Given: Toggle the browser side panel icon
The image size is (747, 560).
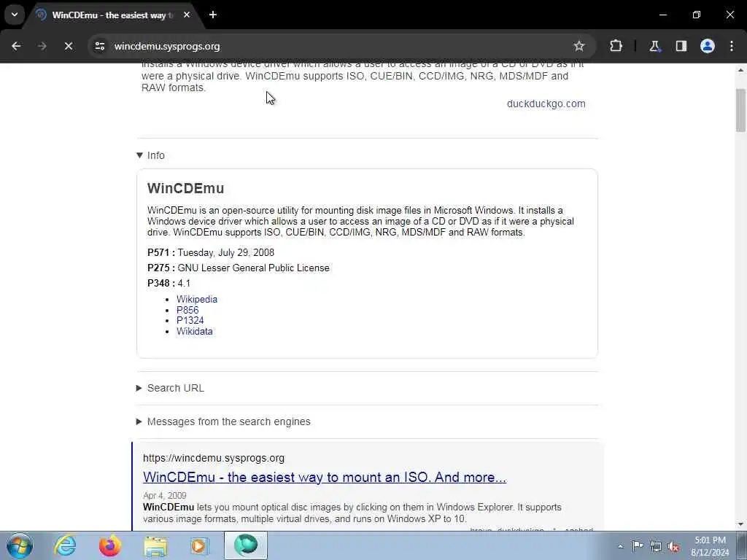Looking at the screenshot, I should coord(681,46).
